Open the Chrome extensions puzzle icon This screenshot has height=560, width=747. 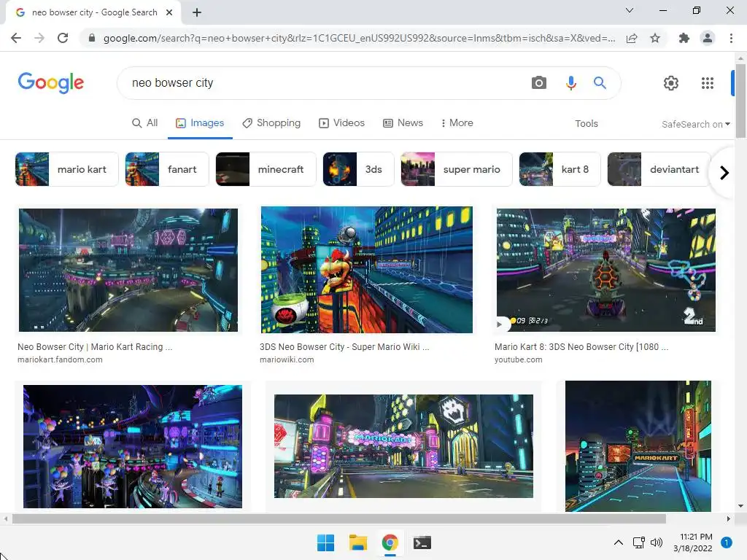click(x=684, y=38)
